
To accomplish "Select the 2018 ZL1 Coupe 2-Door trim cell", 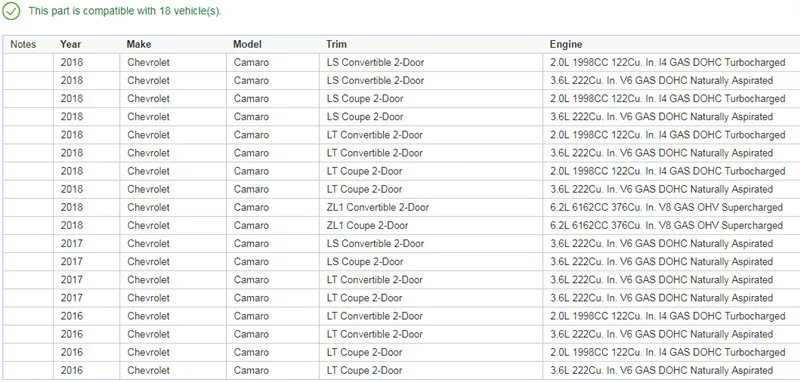I will tap(431, 225).
